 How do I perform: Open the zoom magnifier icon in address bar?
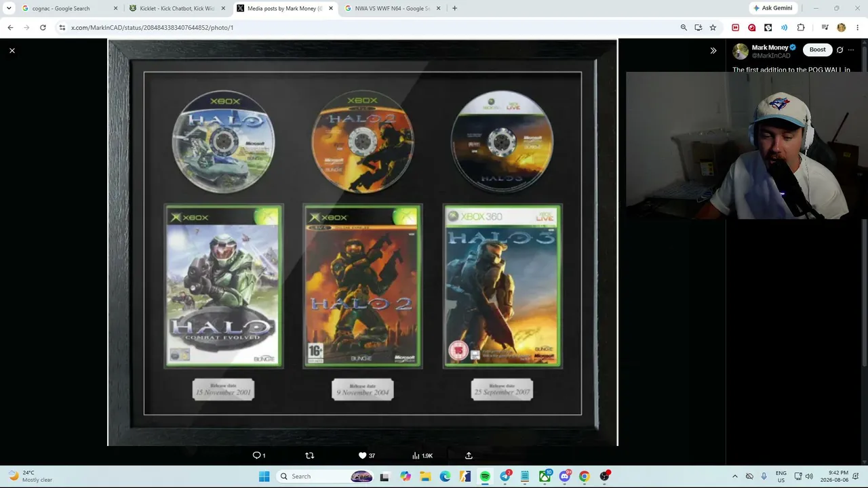pyautogui.click(x=684, y=28)
